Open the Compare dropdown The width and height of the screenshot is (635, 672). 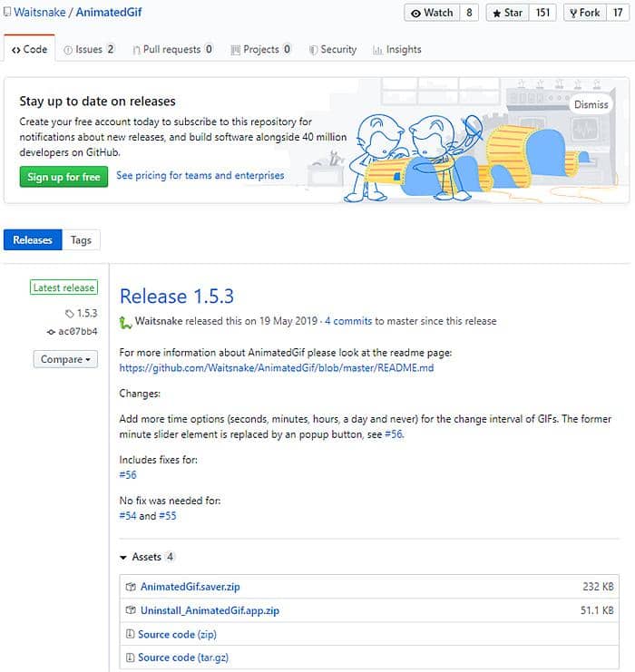click(x=65, y=359)
